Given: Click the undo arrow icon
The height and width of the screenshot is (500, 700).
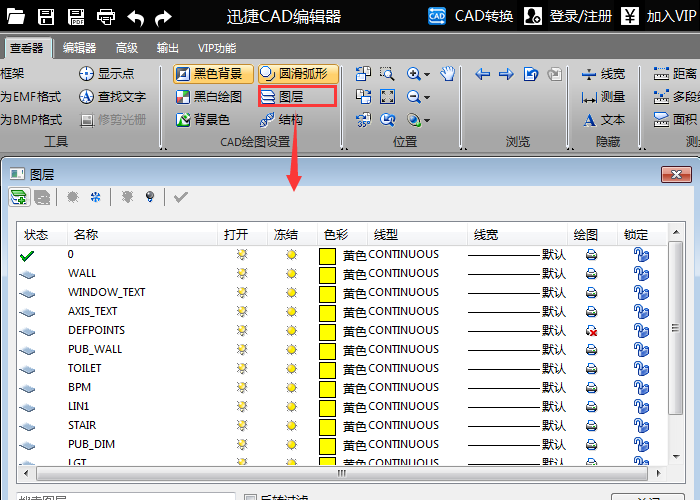Looking at the screenshot, I should (136, 16).
